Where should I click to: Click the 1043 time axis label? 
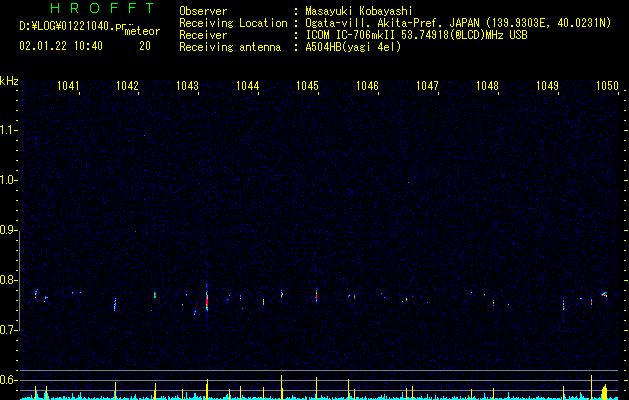click(x=187, y=85)
